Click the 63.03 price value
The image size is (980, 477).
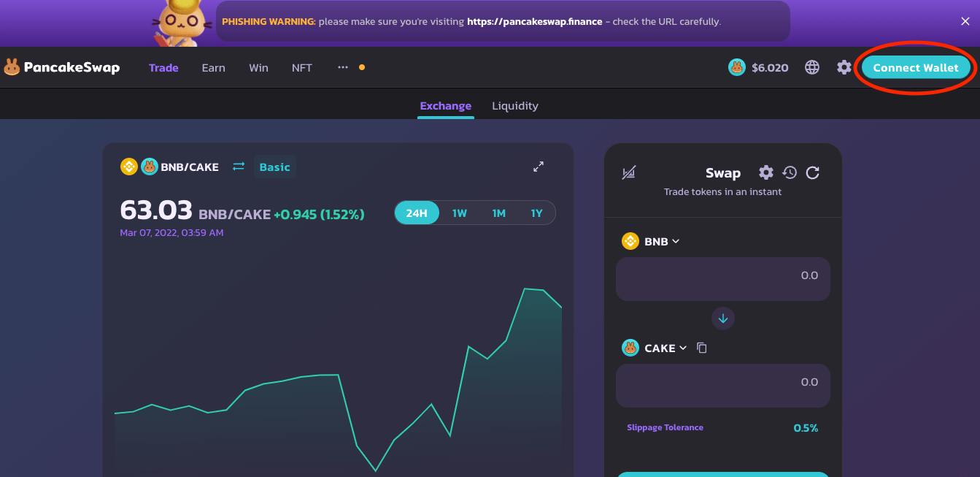[156, 210]
